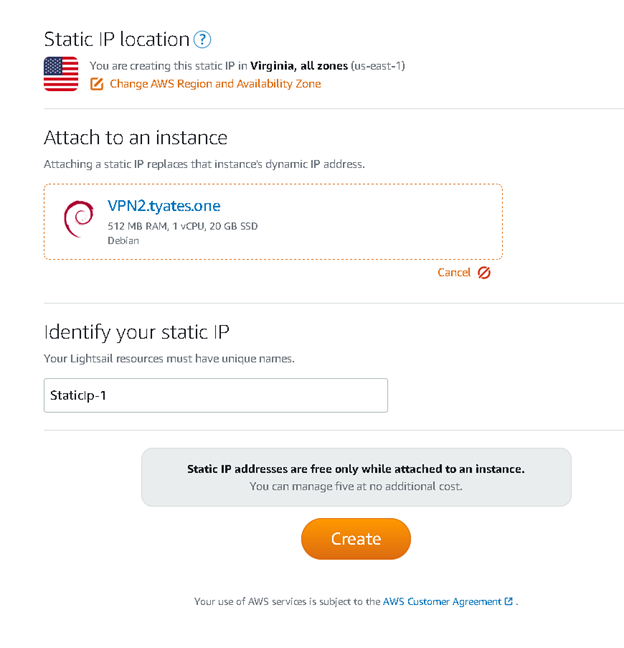The image size is (624, 648).
Task: Click the Static IP location heading
Action: point(117,40)
